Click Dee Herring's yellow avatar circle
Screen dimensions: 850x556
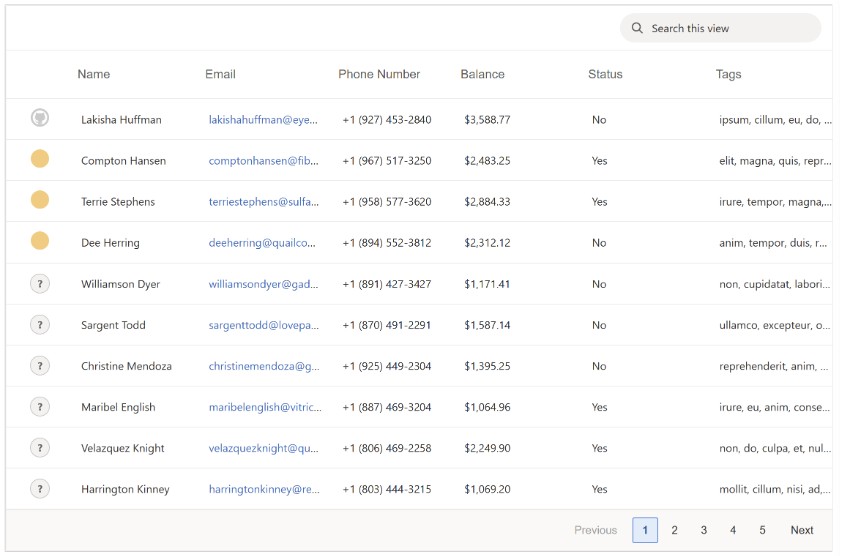40,241
